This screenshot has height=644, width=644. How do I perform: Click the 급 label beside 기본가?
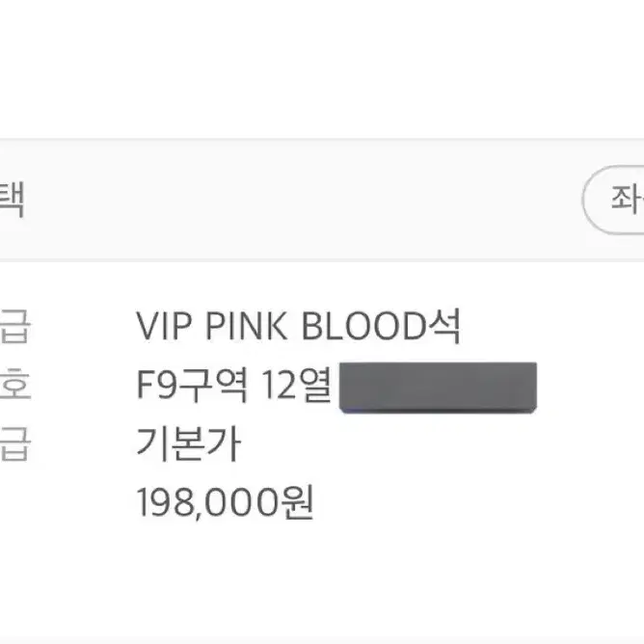tap(14, 443)
